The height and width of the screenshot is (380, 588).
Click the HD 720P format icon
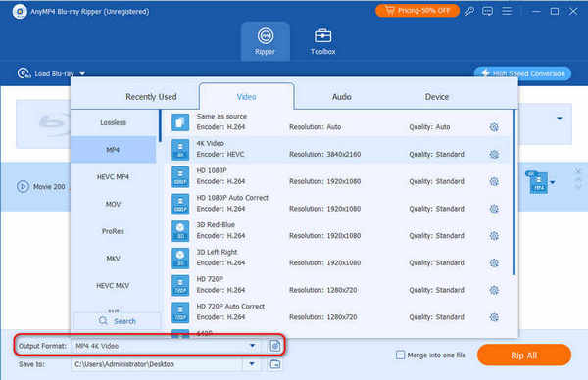[x=180, y=285]
